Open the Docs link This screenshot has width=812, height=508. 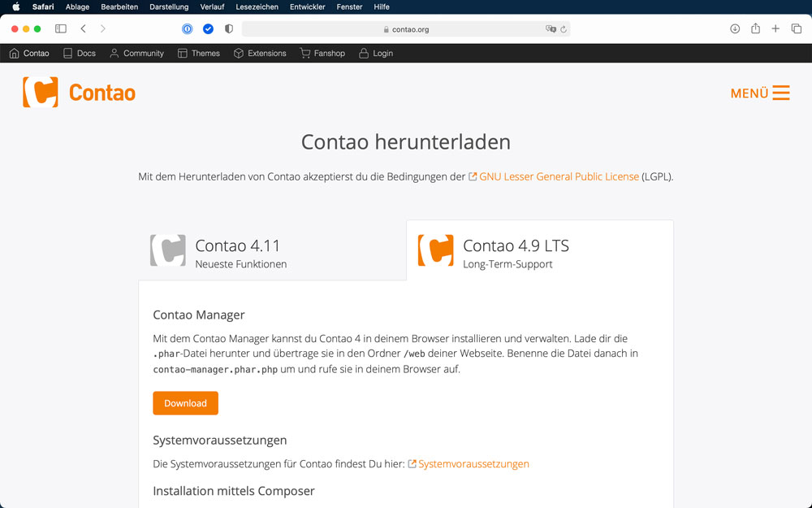pyautogui.click(x=80, y=54)
